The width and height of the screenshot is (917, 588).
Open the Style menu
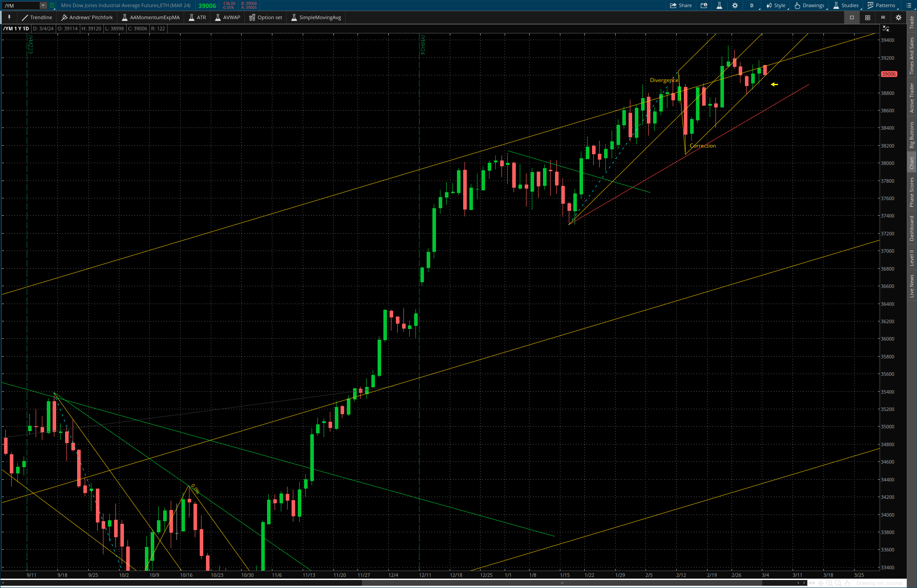(x=776, y=5)
